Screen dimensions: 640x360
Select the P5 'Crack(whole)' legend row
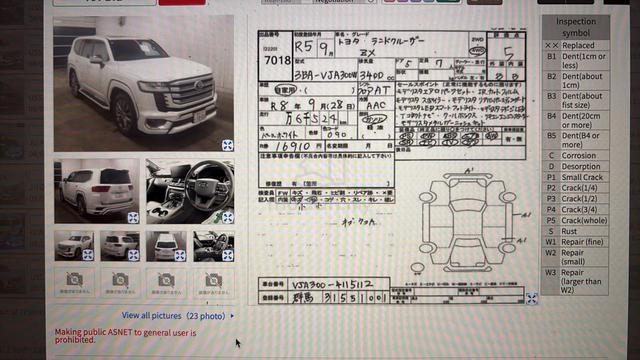click(x=576, y=220)
